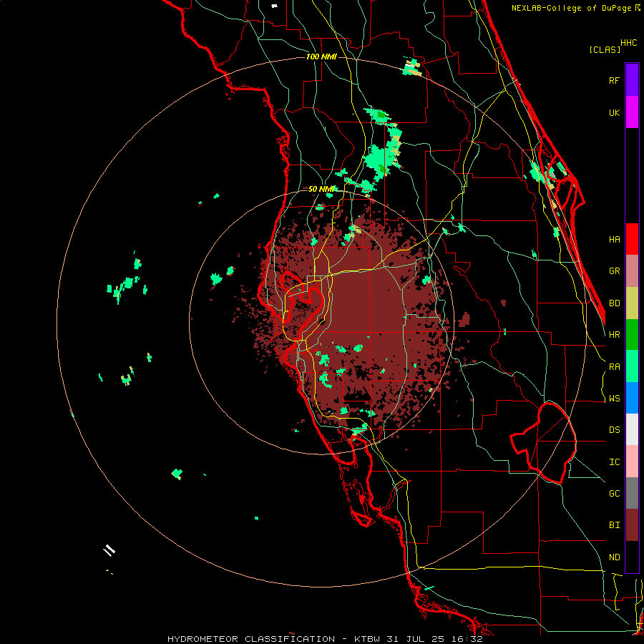Click the 'BD' legend label
644x644 pixels.
click(614, 303)
